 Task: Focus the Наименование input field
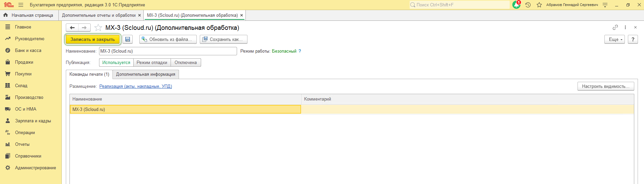click(x=168, y=51)
